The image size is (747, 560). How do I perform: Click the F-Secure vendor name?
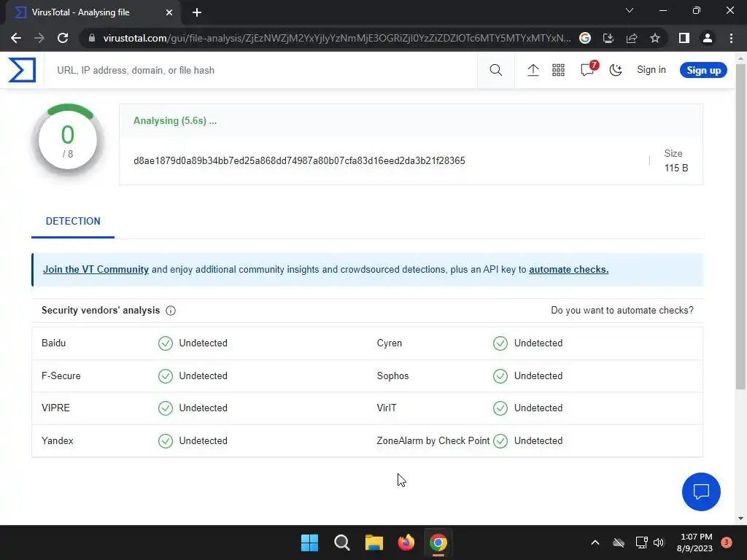point(61,376)
